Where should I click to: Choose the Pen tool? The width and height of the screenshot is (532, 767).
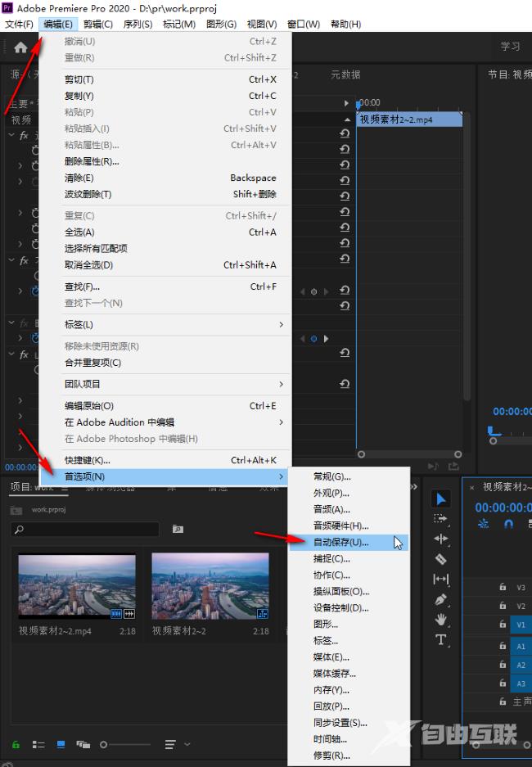(440, 599)
